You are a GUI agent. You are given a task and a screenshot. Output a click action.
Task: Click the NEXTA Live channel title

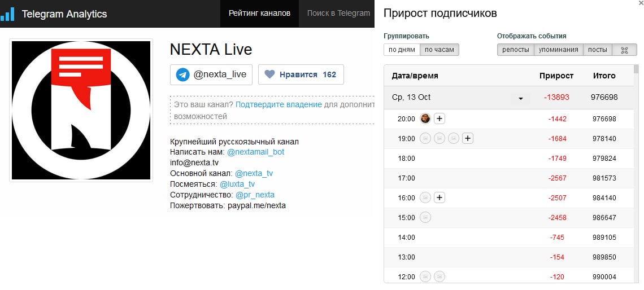(211, 50)
